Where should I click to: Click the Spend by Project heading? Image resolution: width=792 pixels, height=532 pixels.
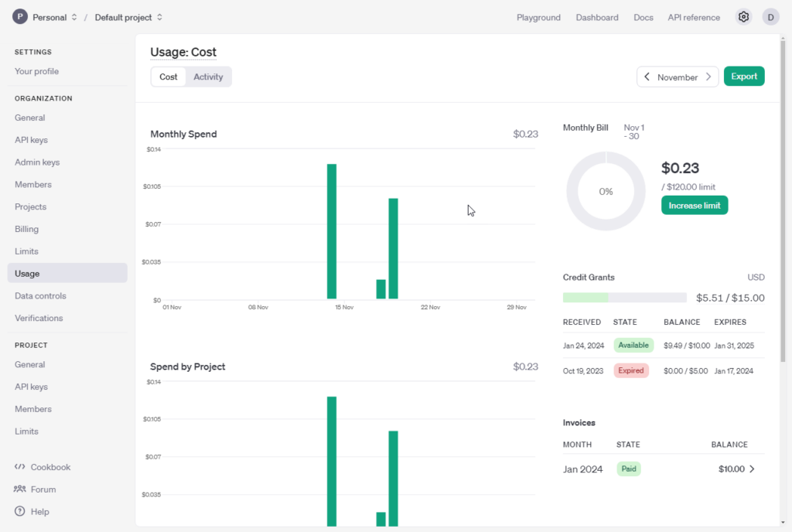[x=187, y=367]
